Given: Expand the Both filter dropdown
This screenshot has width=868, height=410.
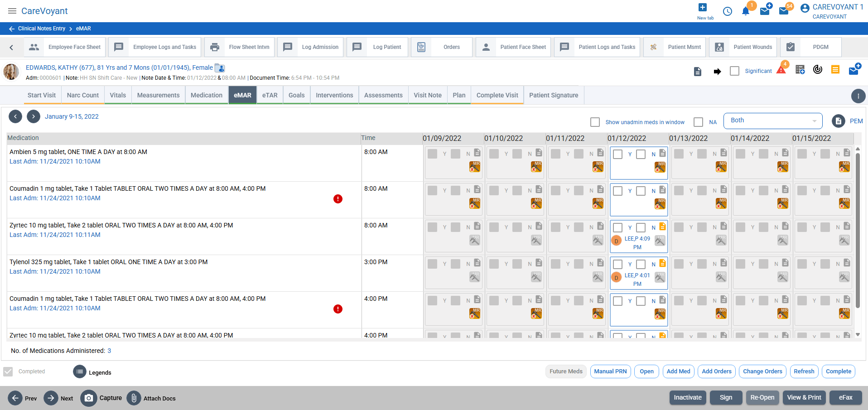Looking at the screenshot, I should point(773,121).
